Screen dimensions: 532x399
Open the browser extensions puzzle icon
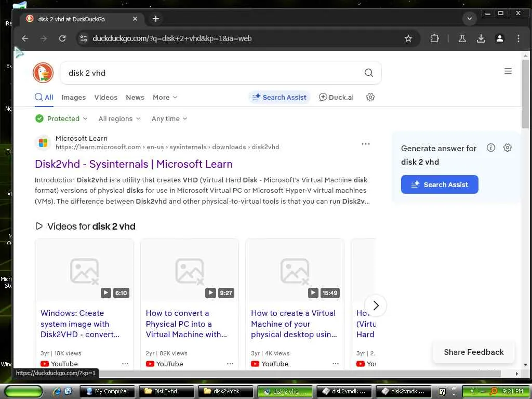pyautogui.click(x=434, y=38)
